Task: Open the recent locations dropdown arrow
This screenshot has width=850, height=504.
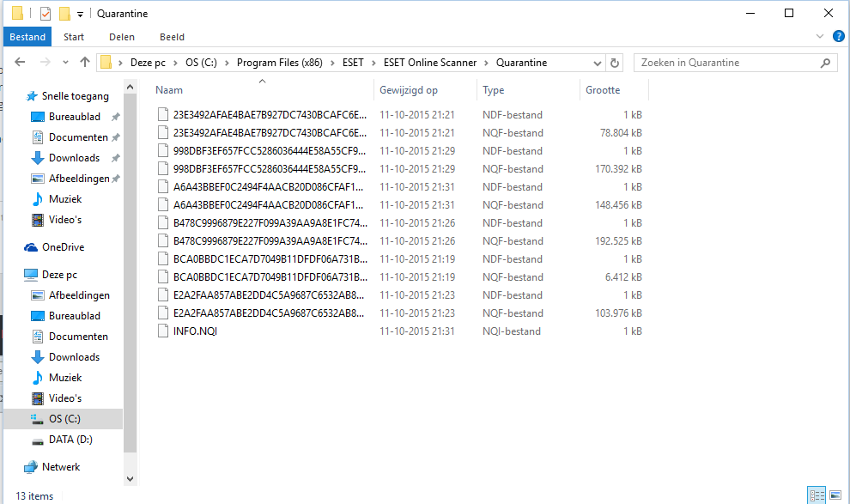Action: coord(65,63)
